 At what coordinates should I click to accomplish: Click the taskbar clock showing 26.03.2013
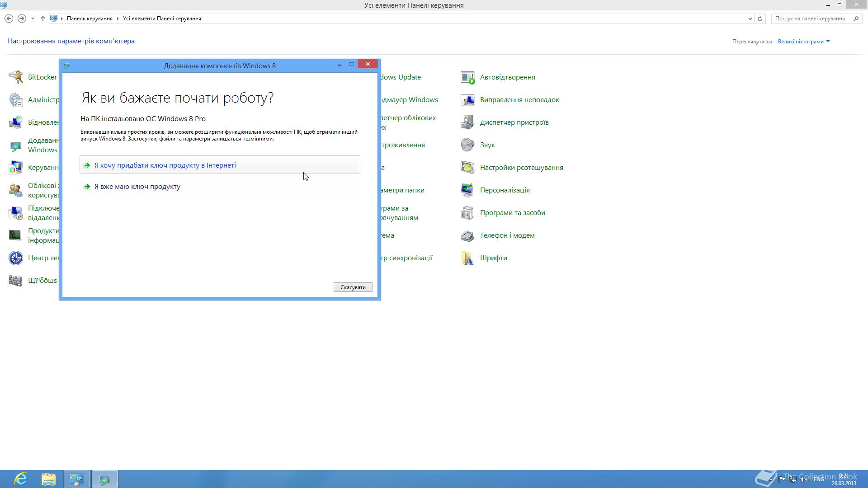point(844,479)
